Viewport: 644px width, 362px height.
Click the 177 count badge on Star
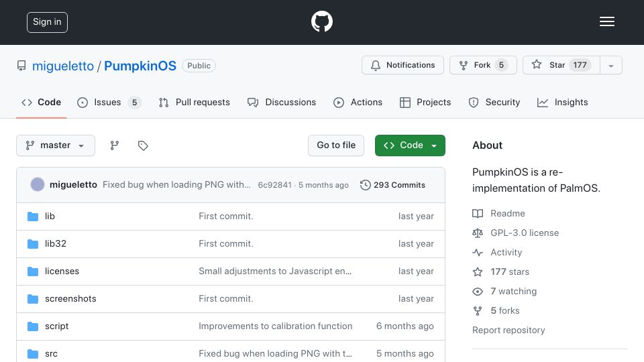pos(580,65)
